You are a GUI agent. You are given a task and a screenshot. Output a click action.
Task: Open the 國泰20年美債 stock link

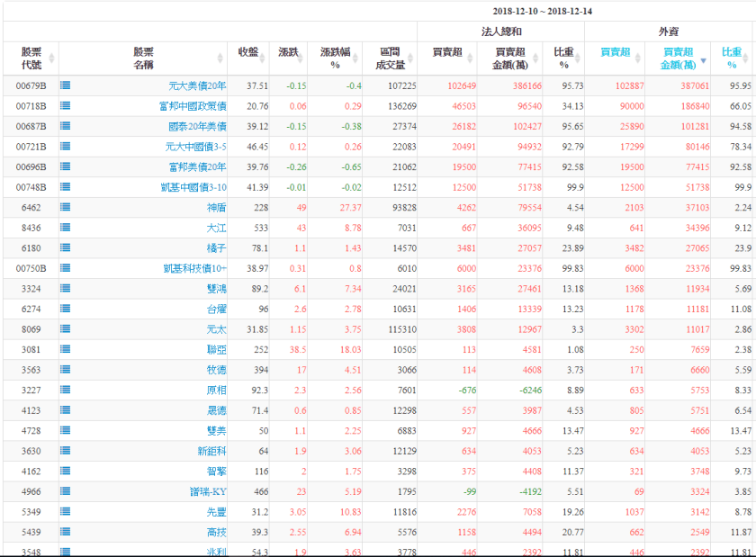[197, 127]
